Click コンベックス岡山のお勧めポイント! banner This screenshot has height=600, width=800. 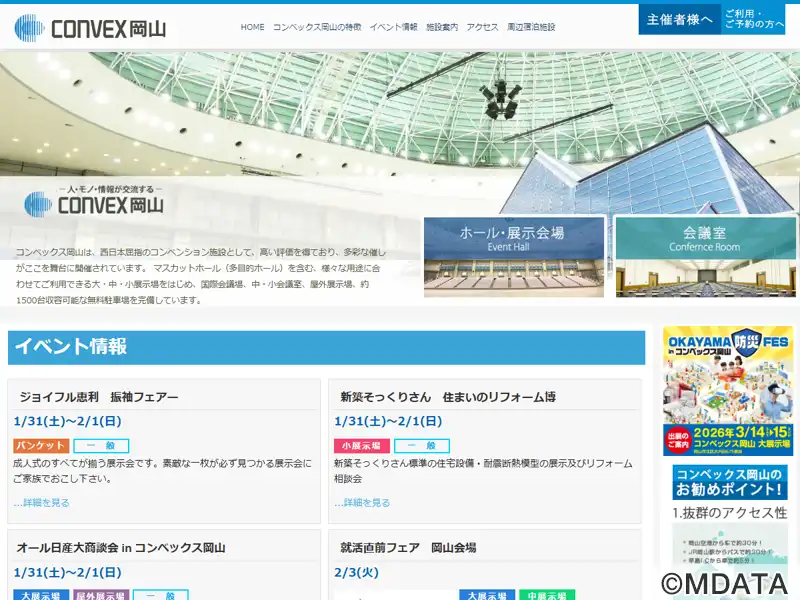pyautogui.click(x=730, y=482)
